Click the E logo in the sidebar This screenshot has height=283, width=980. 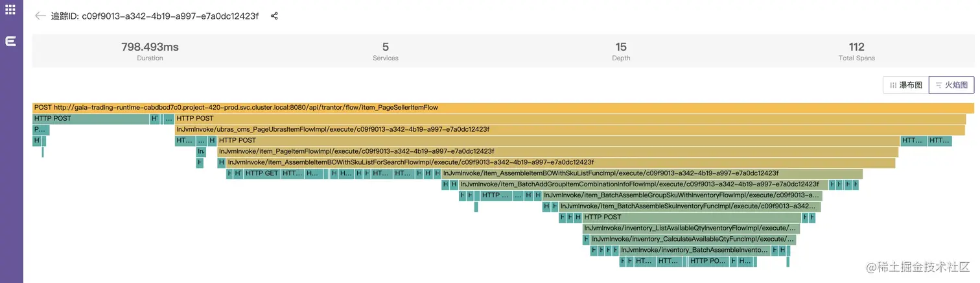10,42
